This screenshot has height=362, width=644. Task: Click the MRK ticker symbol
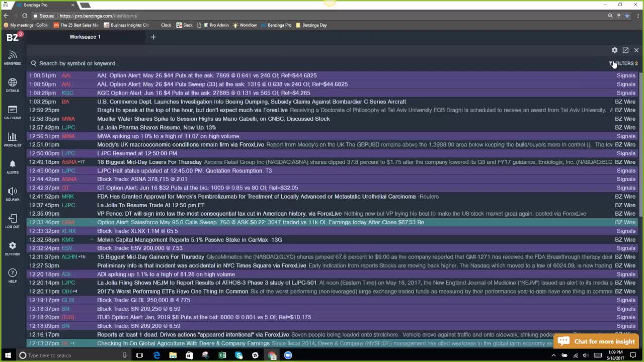(x=67, y=197)
